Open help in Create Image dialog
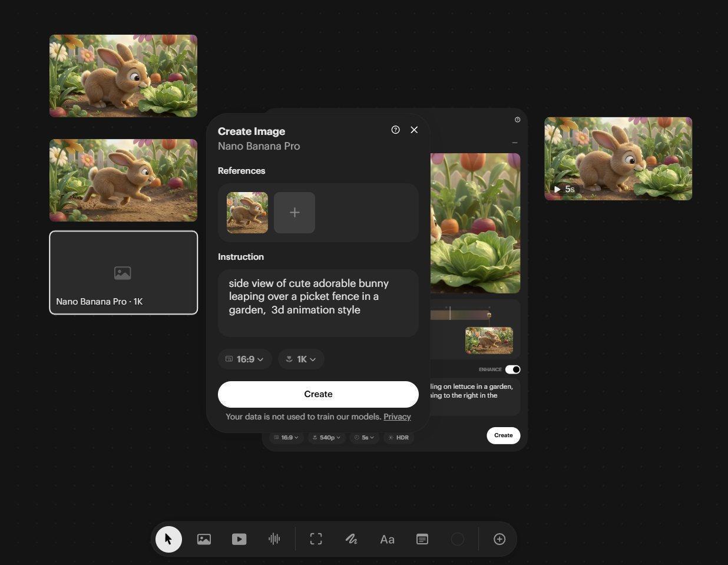728x565 pixels. pos(396,130)
